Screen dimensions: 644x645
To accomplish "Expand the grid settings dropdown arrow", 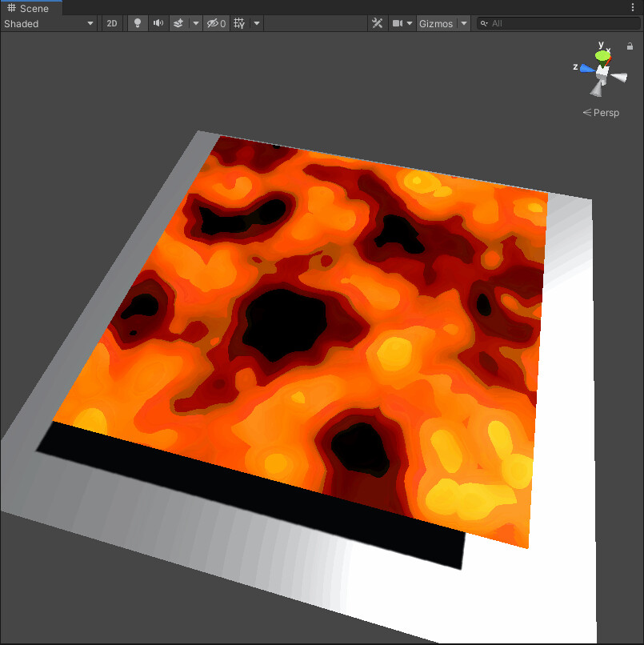I will click(256, 23).
